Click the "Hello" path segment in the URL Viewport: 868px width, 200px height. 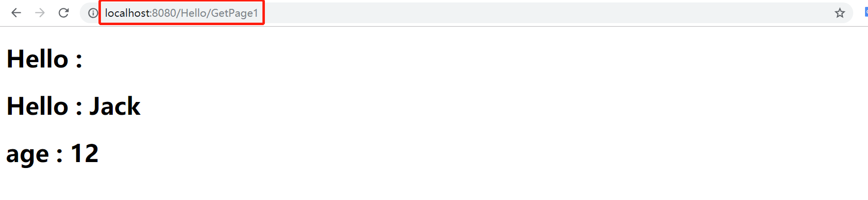coord(193,13)
